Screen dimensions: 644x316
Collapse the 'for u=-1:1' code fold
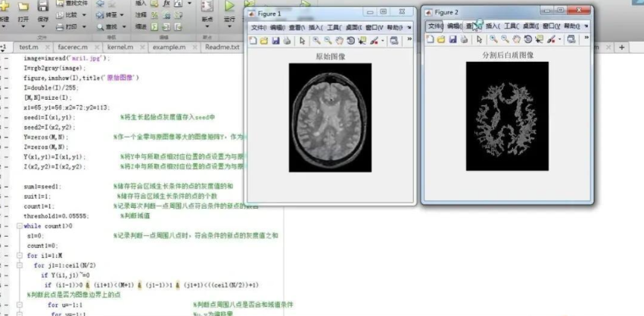point(20,305)
